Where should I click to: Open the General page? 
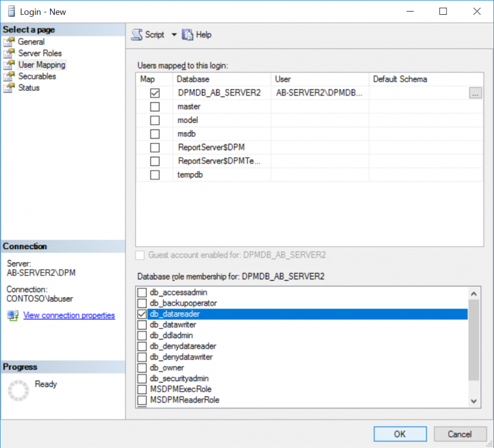click(31, 42)
